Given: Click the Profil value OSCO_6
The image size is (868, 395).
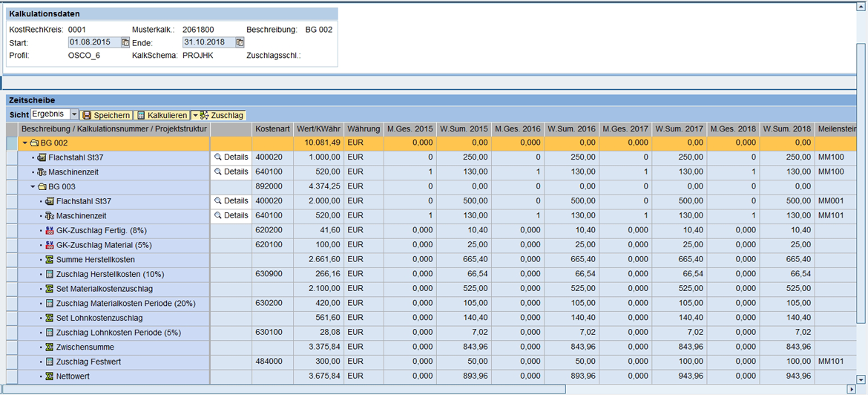Looking at the screenshot, I should 84,56.
